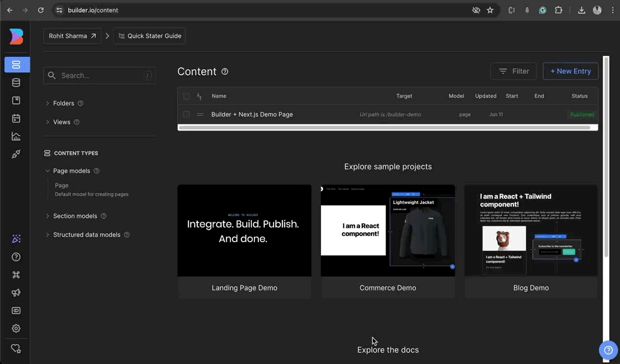This screenshot has width=620, height=364.
Task: Click the horizontal scrollbar below the table
Action: 385,128
